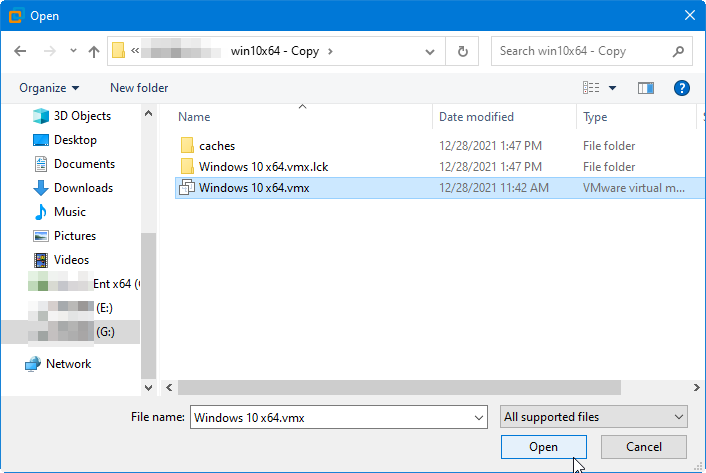The image size is (706, 473).
Task: Click horizontal scrollbar left arrow
Action: (169, 387)
